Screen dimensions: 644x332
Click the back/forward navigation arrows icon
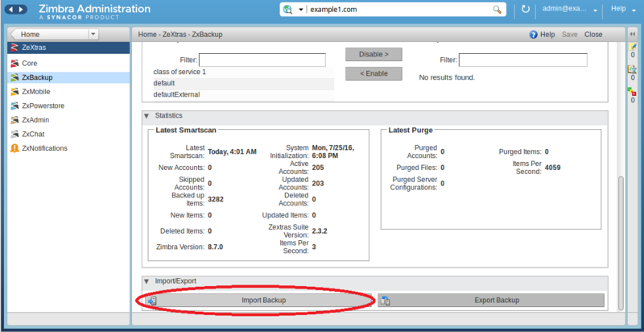(16, 10)
